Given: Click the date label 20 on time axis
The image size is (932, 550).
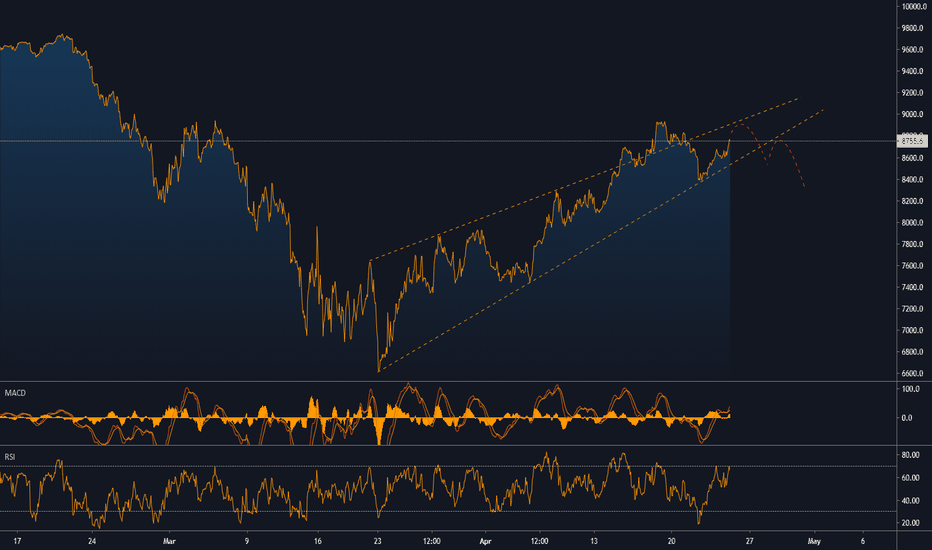Looking at the screenshot, I should click(x=672, y=541).
